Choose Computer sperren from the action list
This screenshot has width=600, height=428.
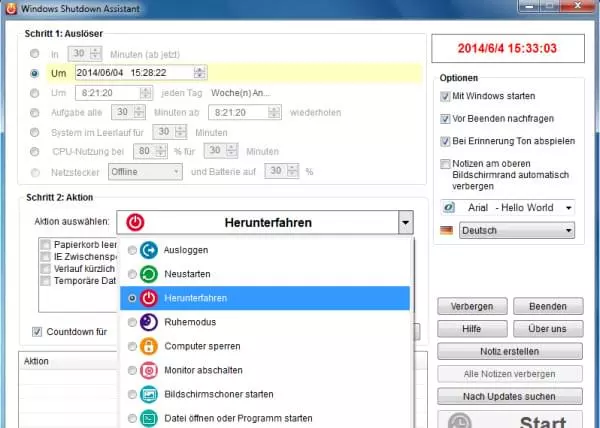[x=265, y=347]
